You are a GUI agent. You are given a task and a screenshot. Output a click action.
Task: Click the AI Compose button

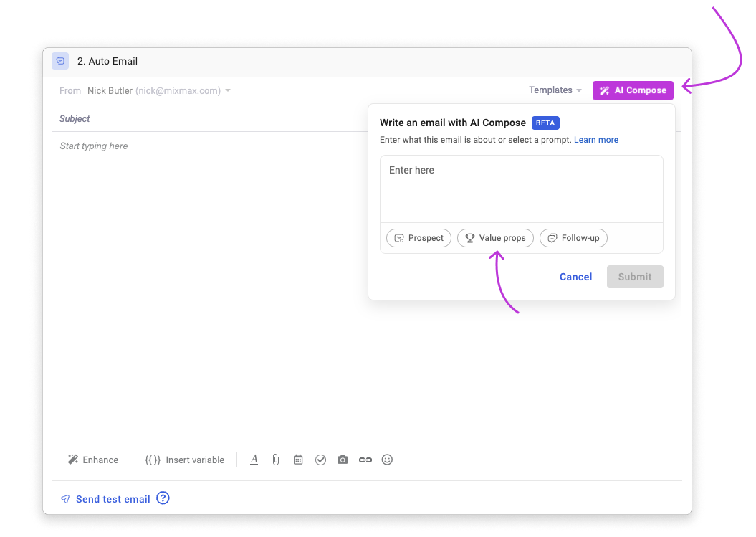(x=633, y=90)
